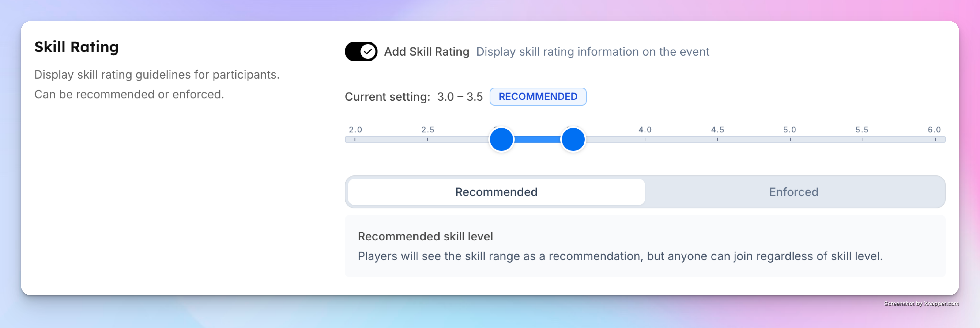Select the Recommended mode tab
Image resolution: width=980 pixels, height=328 pixels.
pos(496,192)
